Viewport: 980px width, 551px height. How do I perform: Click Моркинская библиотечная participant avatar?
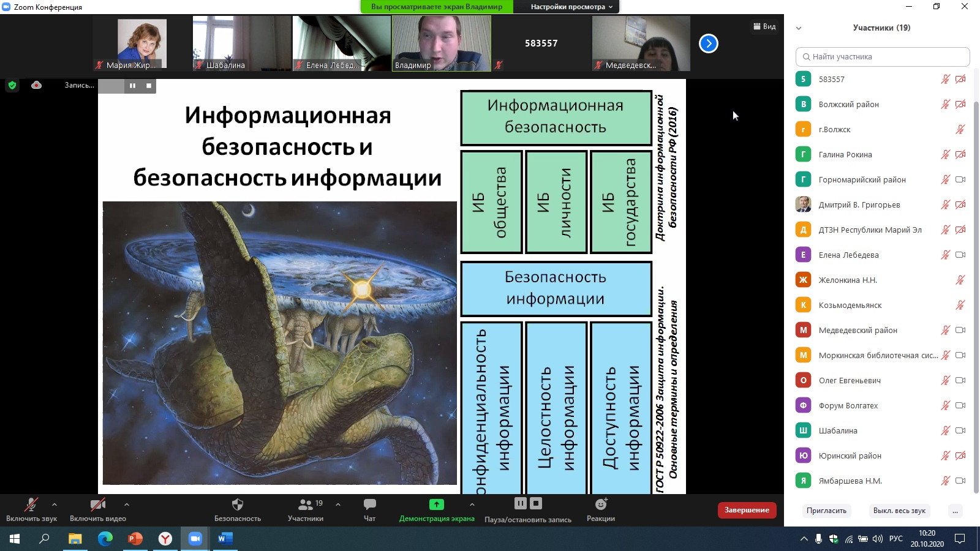point(803,355)
